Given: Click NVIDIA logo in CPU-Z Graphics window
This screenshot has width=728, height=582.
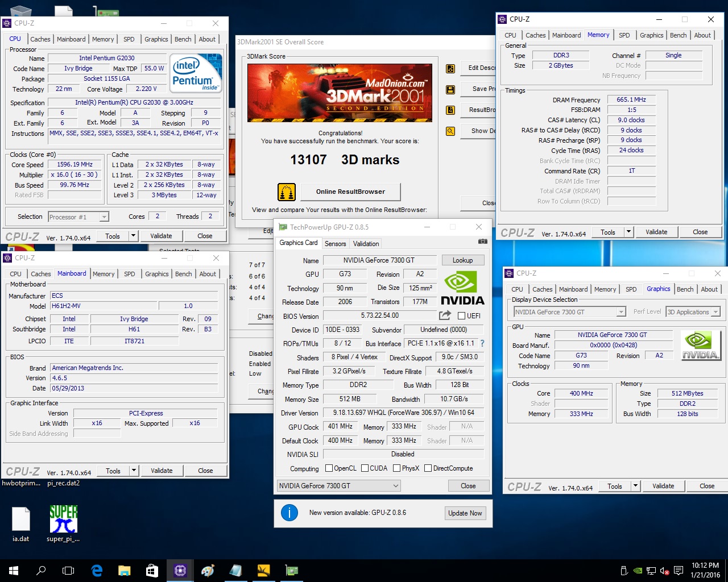Looking at the screenshot, I should pyautogui.click(x=700, y=346).
